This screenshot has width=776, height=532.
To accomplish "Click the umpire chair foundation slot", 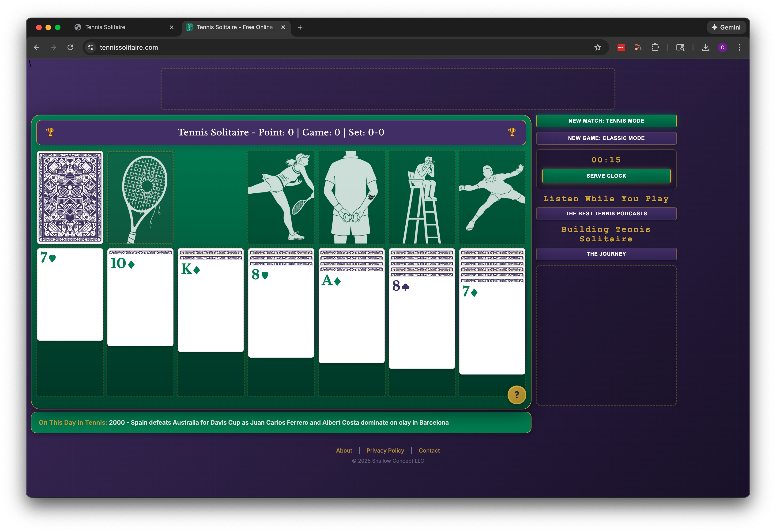I will click(x=422, y=197).
